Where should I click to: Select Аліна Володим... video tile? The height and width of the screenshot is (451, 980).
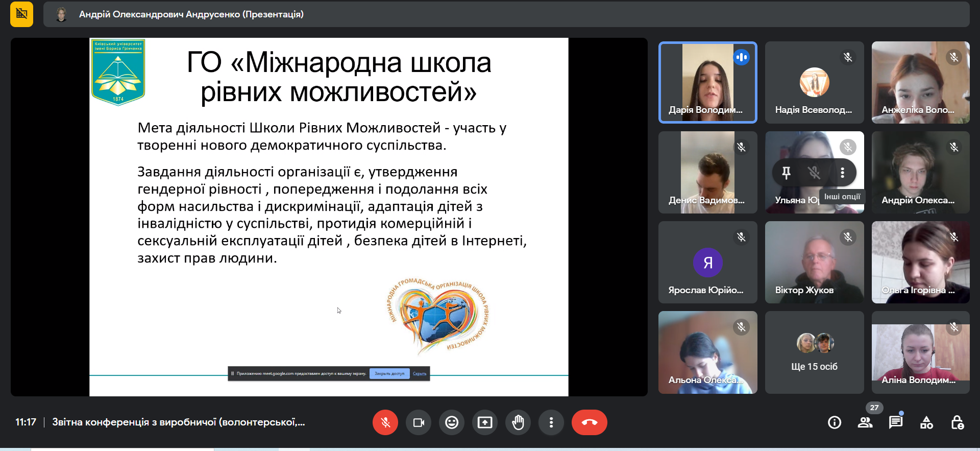tap(921, 352)
